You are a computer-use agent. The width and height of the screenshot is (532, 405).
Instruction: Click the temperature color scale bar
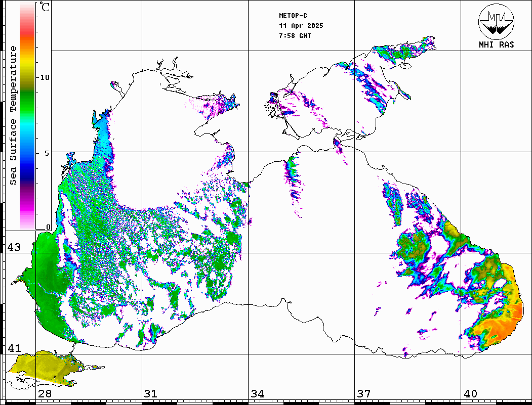click(x=27, y=116)
